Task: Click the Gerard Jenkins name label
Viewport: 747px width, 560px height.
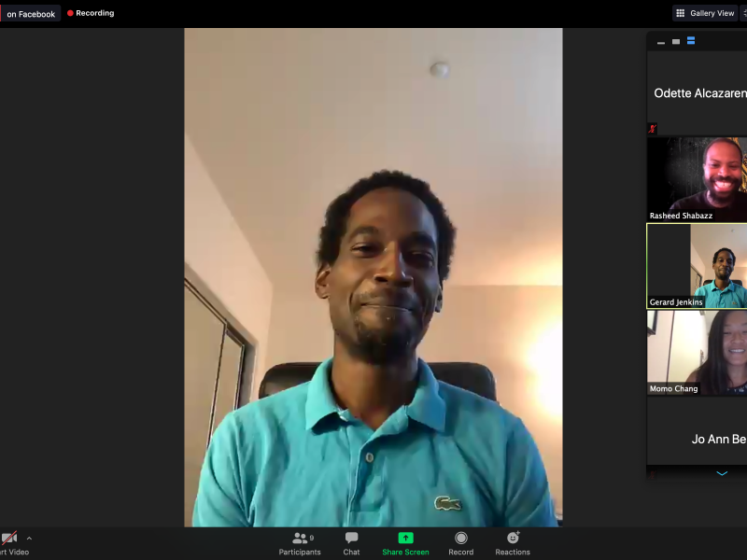Action: pyautogui.click(x=676, y=301)
